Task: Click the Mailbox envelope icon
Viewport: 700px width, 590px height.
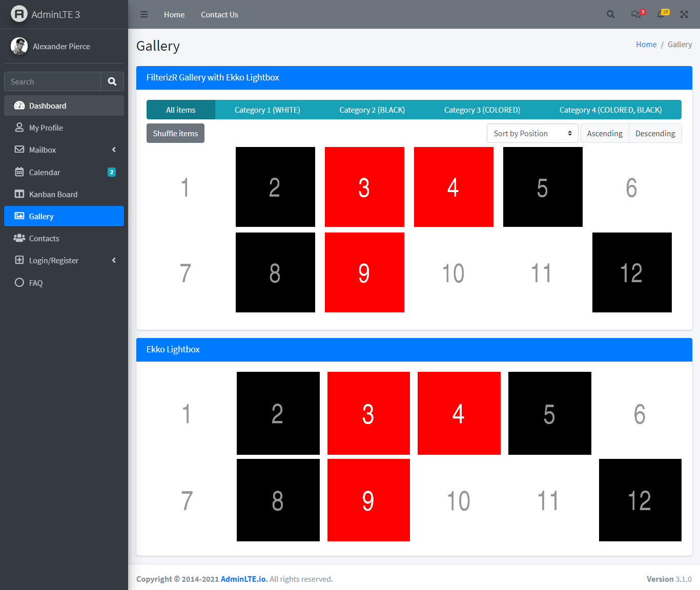Action: click(x=19, y=150)
